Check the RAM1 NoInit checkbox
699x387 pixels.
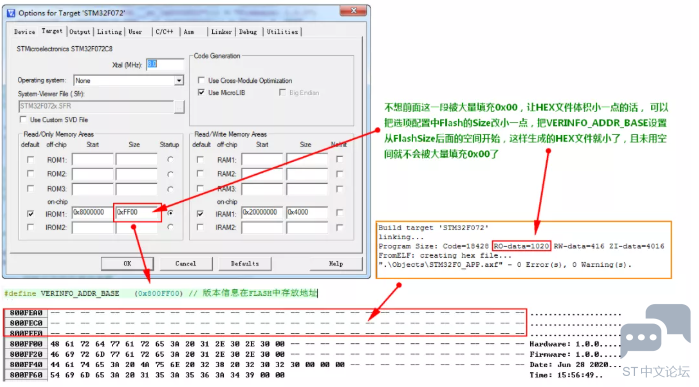(340, 159)
